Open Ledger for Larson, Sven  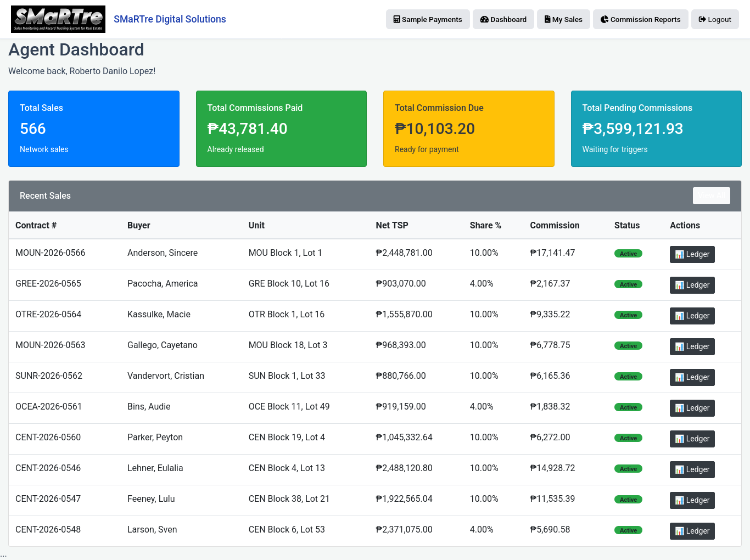click(692, 531)
